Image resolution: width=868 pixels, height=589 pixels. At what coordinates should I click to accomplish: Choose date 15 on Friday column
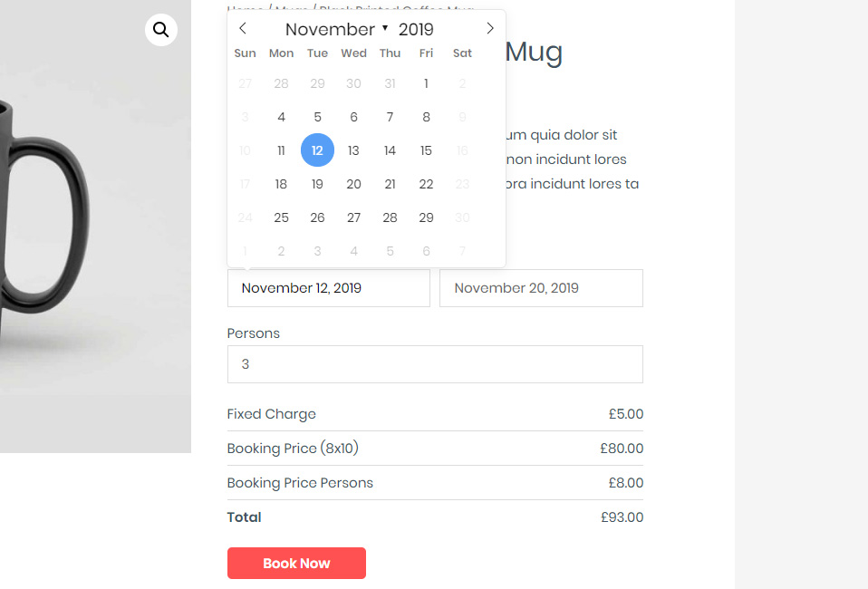click(426, 150)
